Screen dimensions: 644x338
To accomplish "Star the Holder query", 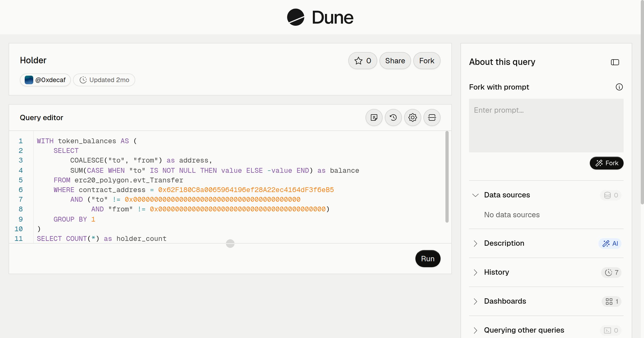I will 363,61.
